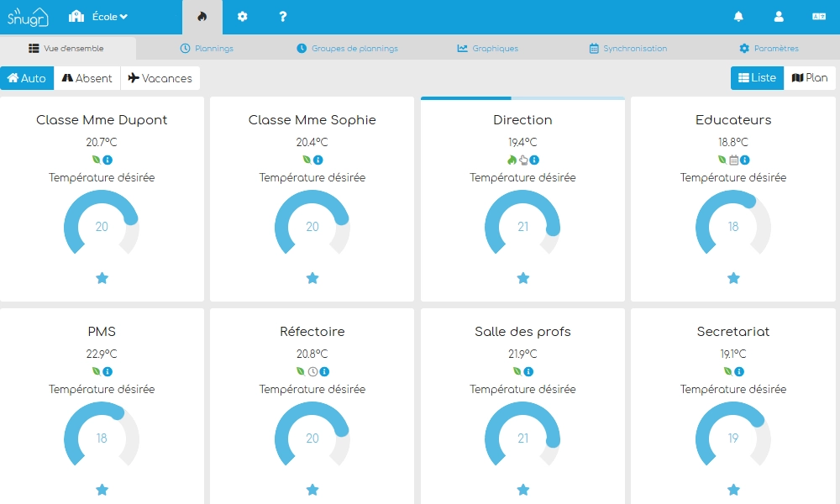840x504 pixels.
Task: Toggle favorite star for PMS
Action: tap(102, 490)
